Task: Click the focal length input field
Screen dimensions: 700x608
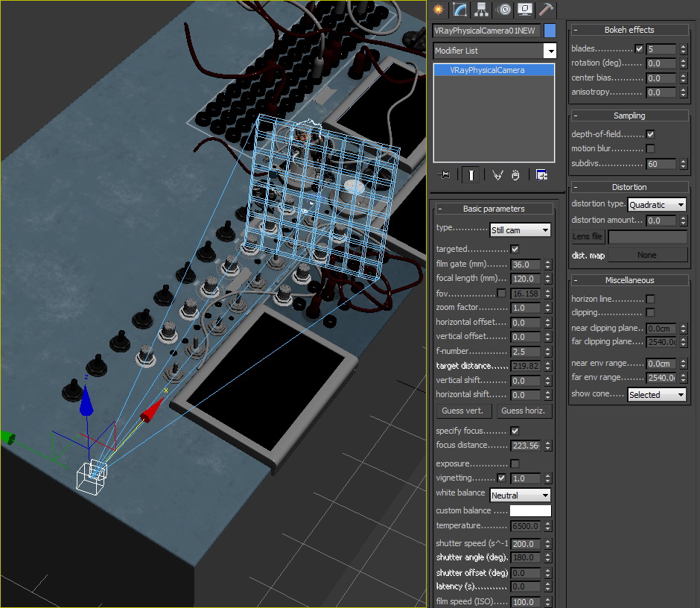Action: (526, 279)
